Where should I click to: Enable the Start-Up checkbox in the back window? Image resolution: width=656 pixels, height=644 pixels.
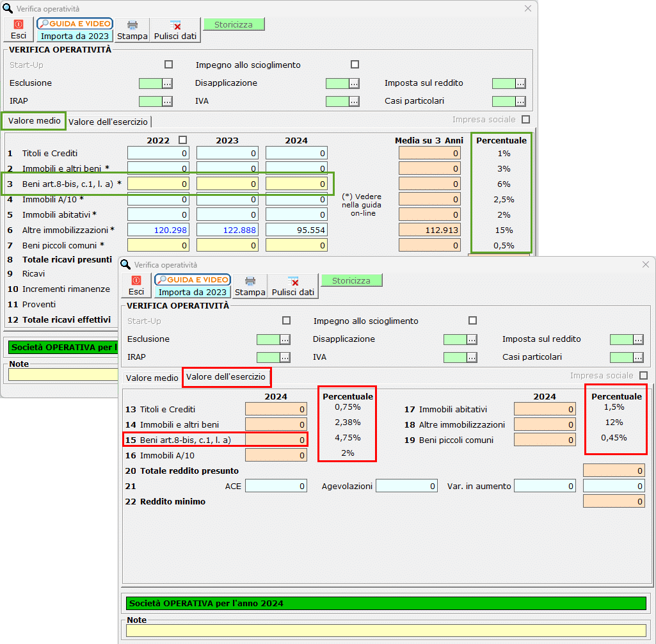click(x=169, y=65)
